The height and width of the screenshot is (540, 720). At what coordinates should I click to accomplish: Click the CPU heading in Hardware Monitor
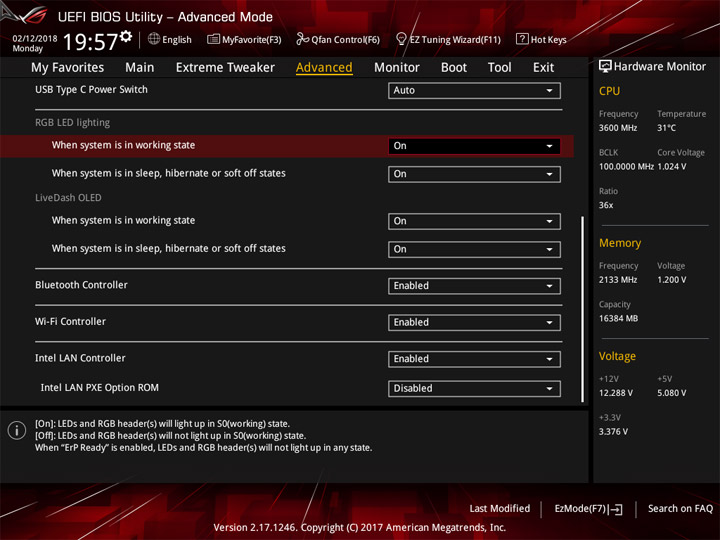pos(609,91)
